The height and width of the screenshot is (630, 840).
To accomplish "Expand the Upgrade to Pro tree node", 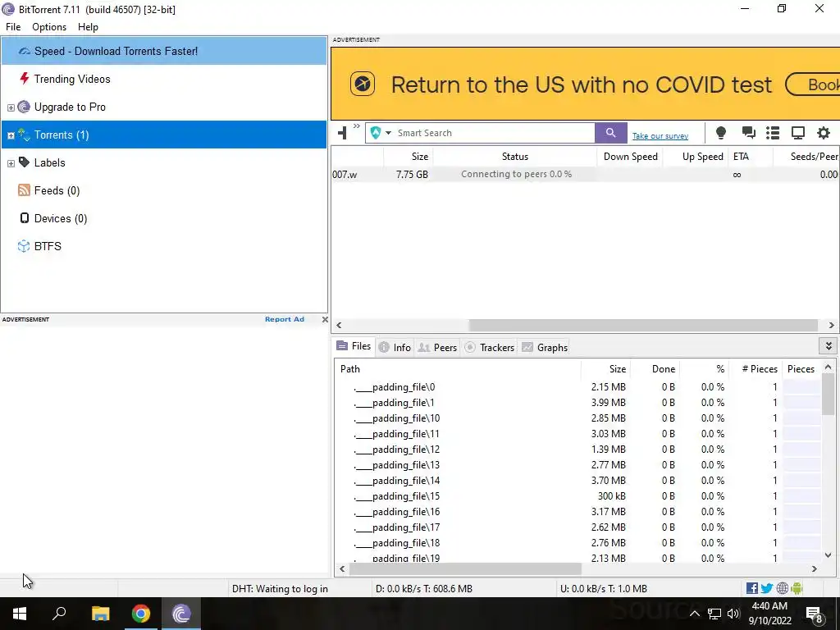I will (11, 107).
